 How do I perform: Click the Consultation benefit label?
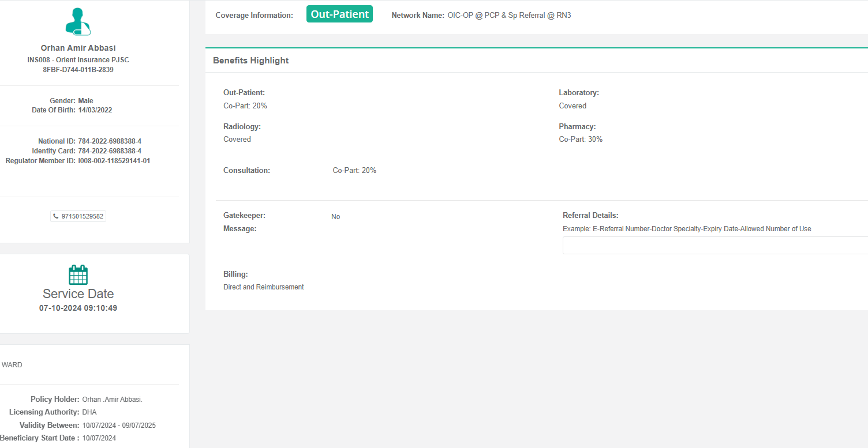246,171
